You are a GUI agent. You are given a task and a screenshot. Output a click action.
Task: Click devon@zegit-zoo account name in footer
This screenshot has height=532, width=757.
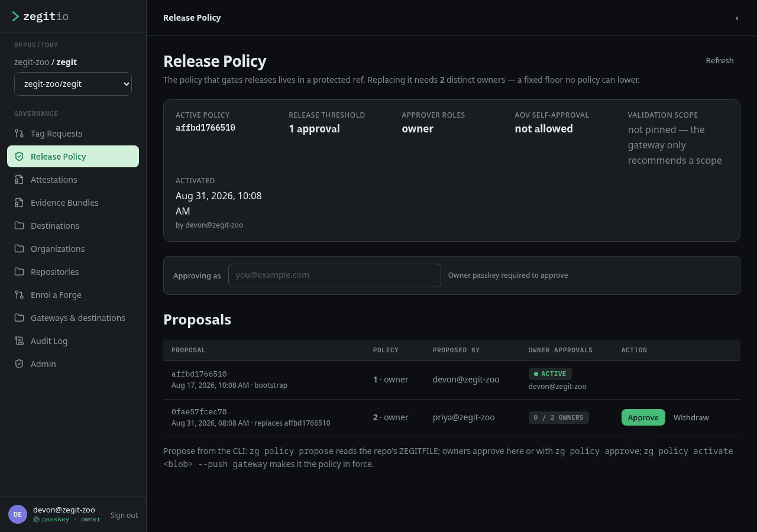tap(64, 510)
